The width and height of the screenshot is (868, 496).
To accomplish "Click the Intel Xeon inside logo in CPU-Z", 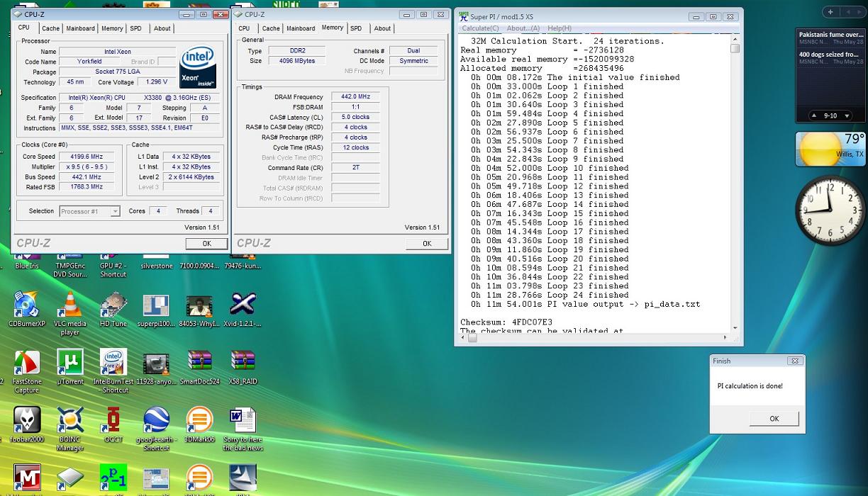I will point(199,68).
